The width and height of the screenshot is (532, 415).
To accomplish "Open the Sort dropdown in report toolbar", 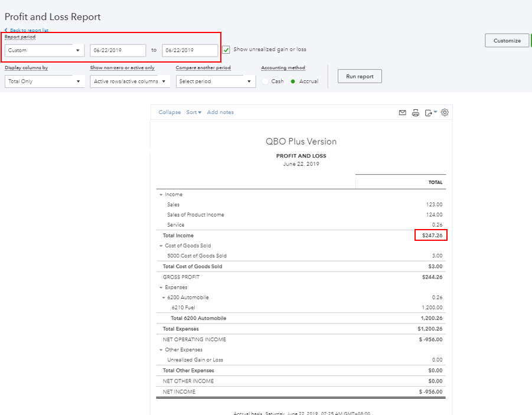I will (x=194, y=112).
